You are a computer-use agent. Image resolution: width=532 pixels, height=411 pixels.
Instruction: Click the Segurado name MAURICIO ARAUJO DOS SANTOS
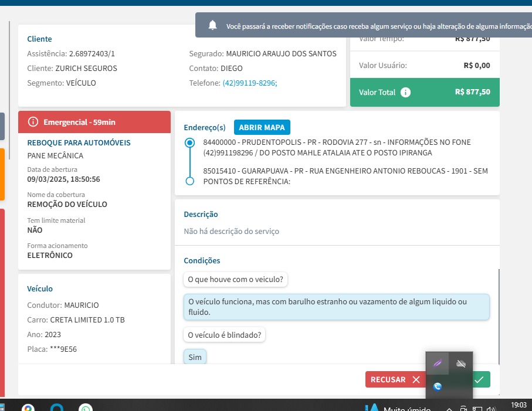282,53
